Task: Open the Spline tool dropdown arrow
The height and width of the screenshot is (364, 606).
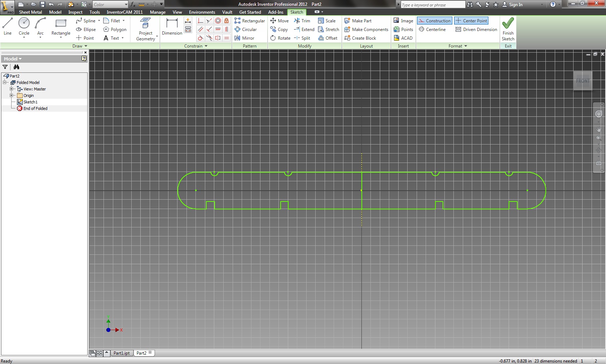Action: pyautogui.click(x=99, y=21)
